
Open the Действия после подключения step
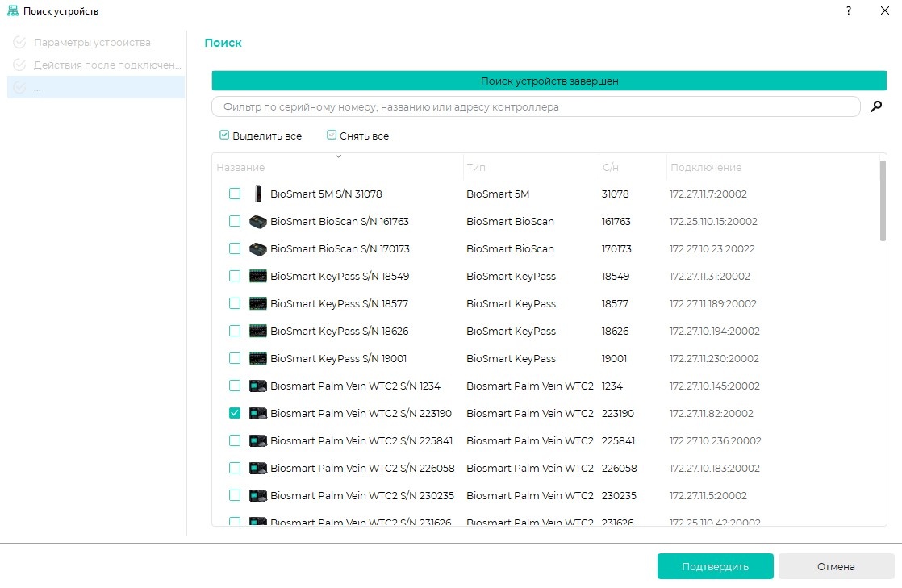tap(96, 65)
